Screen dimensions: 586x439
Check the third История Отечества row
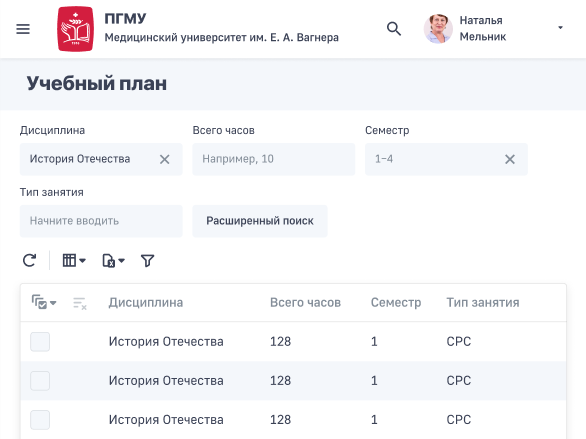(x=40, y=420)
